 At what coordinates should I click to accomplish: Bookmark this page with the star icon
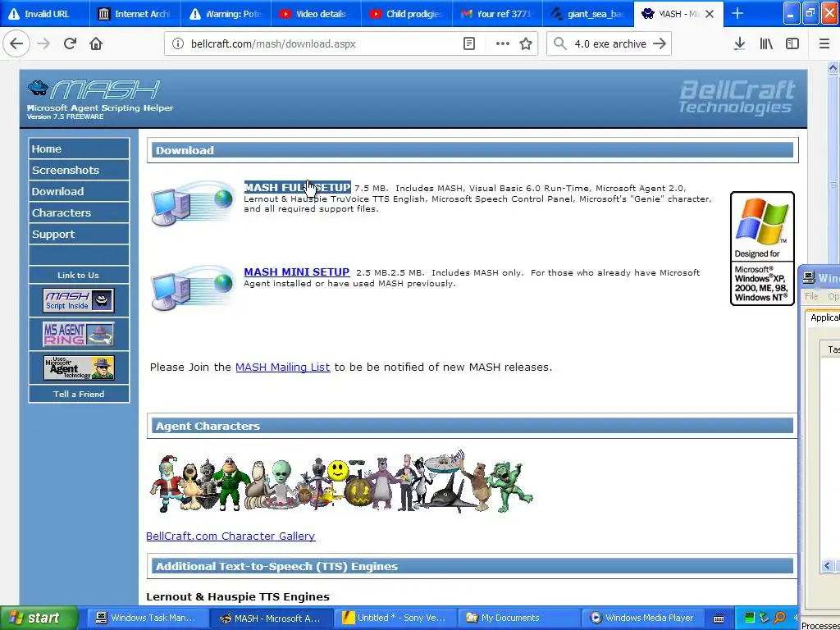(x=526, y=44)
